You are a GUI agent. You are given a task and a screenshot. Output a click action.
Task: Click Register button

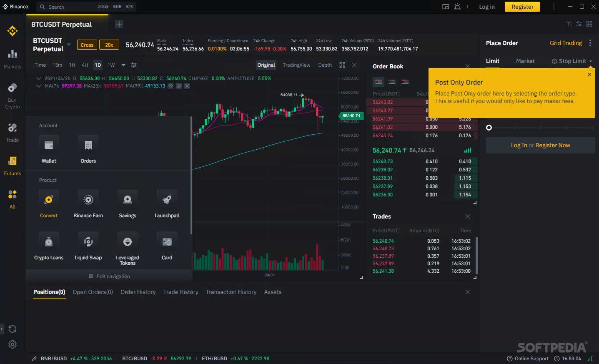pos(522,7)
